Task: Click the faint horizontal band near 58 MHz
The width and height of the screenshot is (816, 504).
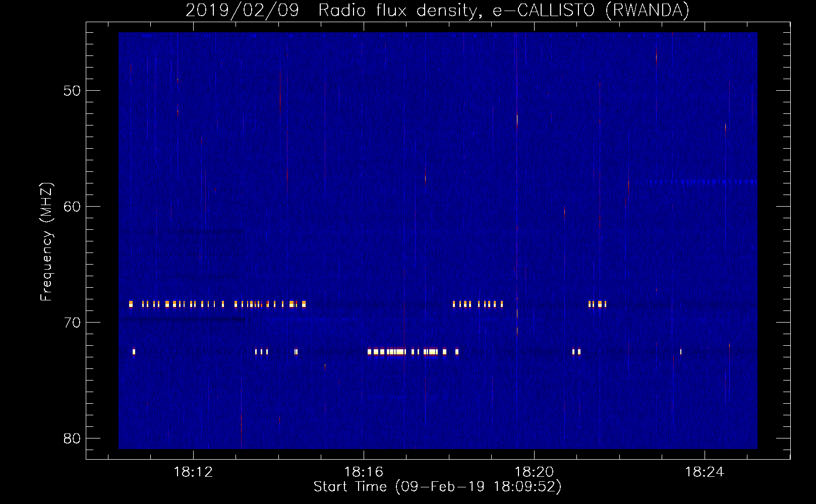Action: (x=701, y=181)
